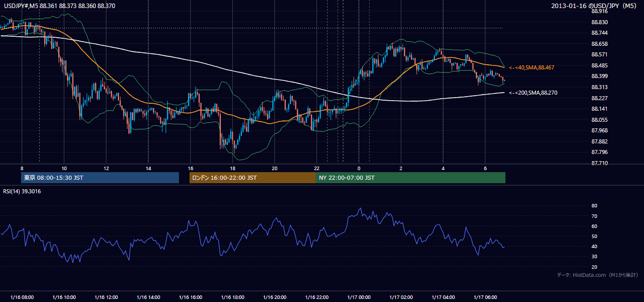Click the 1/17 00:00 date label
Image resolution: width=644 pixels, height=302 pixels.
[x=359, y=297]
